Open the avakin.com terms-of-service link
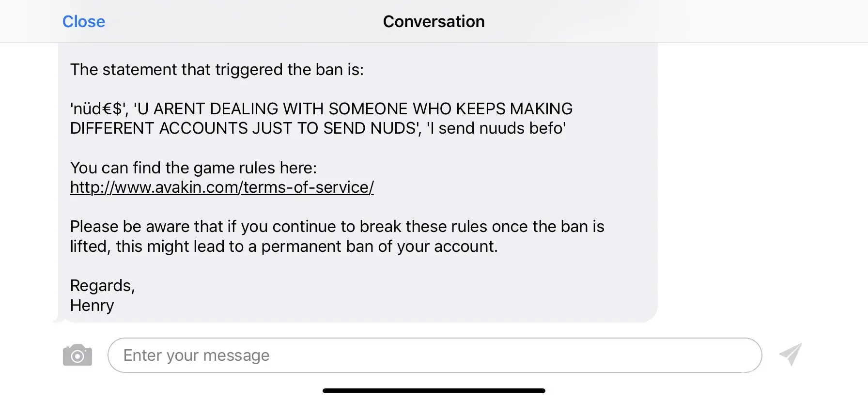This screenshot has height=401, width=868. [222, 187]
